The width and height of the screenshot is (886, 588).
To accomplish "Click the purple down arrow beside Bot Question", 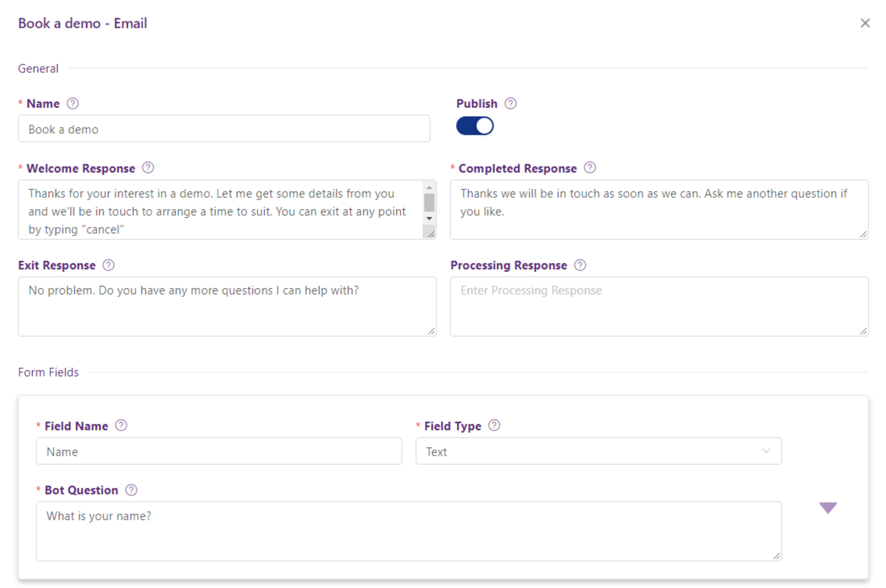I will pos(828,508).
